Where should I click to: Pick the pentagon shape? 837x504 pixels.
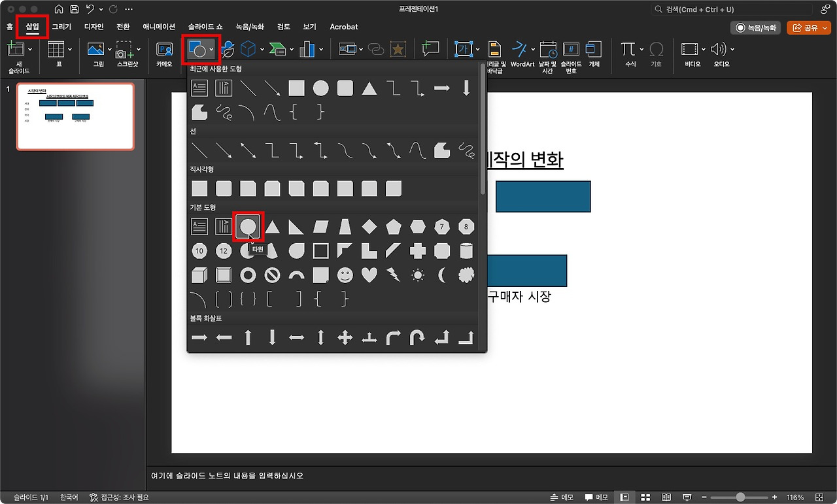coord(393,227)
